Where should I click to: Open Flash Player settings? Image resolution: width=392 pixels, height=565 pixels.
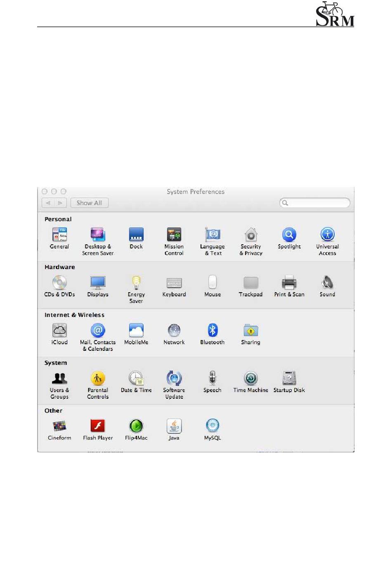(x=98, y=430)
